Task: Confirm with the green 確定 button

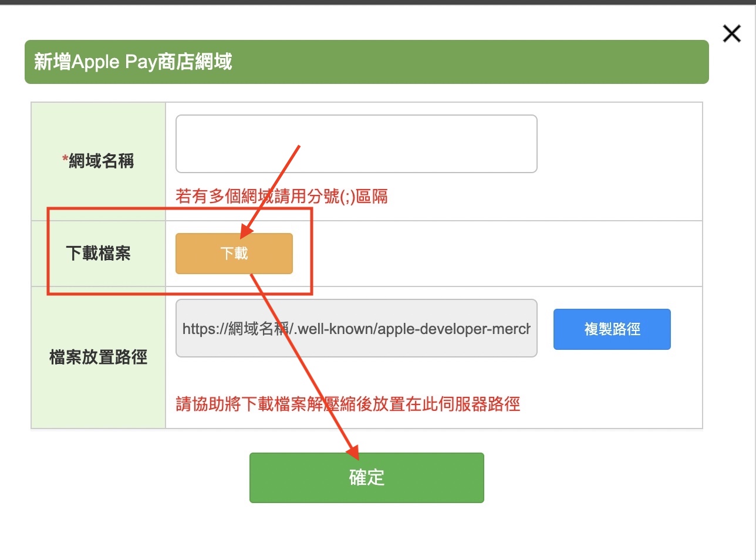Action: coord(367,478)
